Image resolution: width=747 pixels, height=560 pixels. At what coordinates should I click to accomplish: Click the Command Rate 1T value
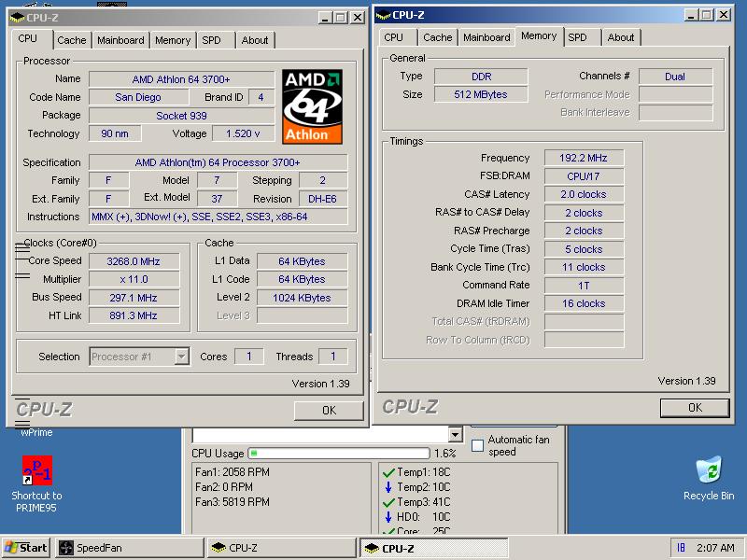coord(584,286)
